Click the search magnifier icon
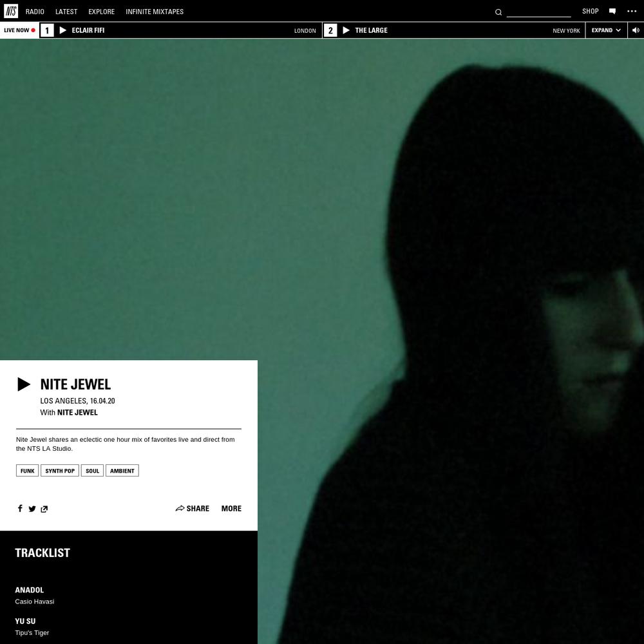644x644 pixels. tap(498, 12)
